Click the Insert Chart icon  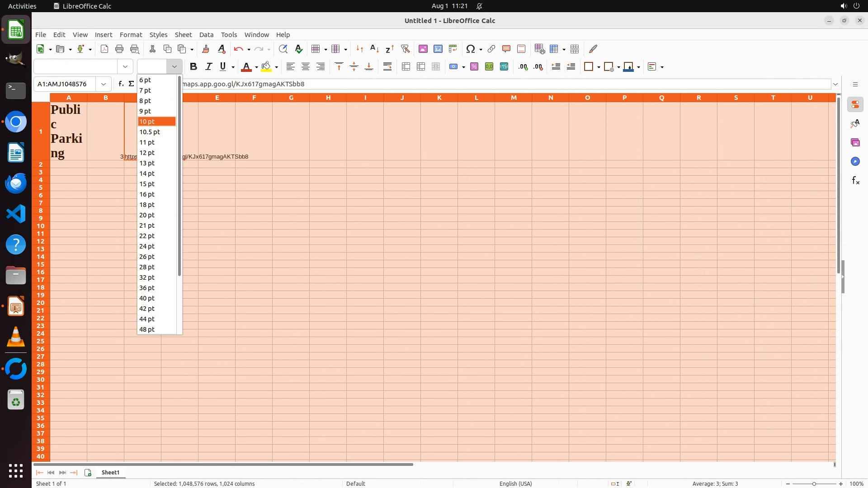[438, 49]
